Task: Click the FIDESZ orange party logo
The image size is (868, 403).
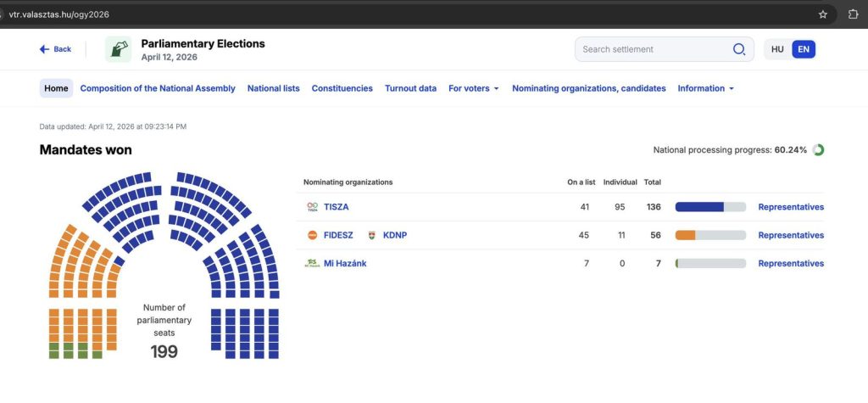Action: 313,235
